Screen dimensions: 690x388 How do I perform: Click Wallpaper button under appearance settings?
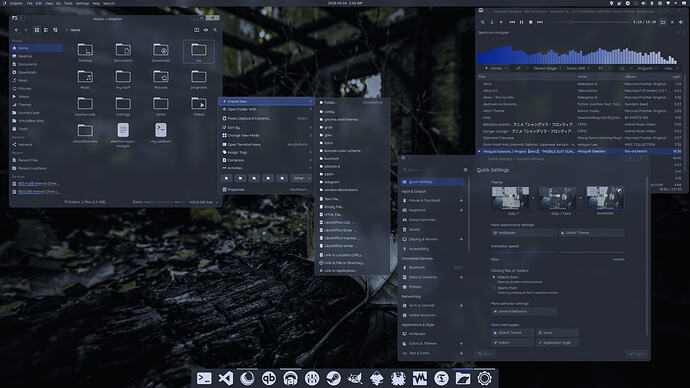(x=524, y=233)
